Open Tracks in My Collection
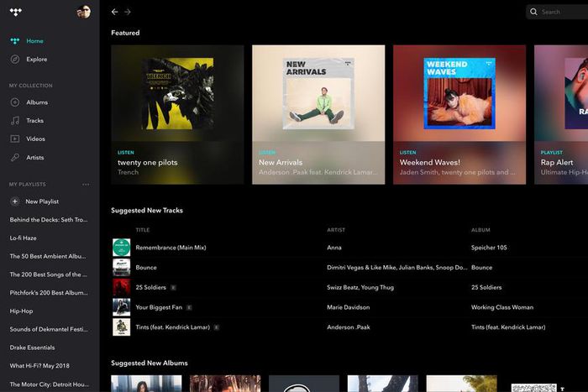 tap(35, 121)
